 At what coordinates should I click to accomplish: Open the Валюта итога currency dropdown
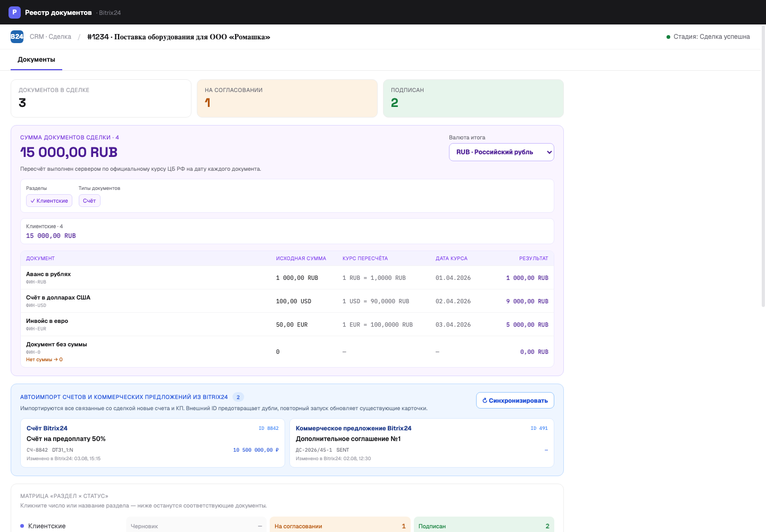click(502, 152)
